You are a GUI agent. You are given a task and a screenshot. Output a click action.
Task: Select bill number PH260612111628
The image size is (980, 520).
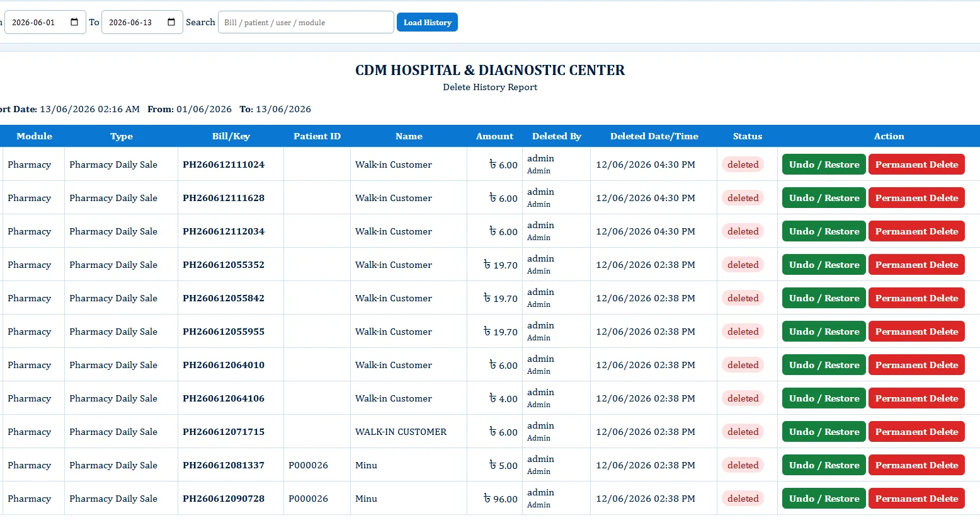coord(224,198)
